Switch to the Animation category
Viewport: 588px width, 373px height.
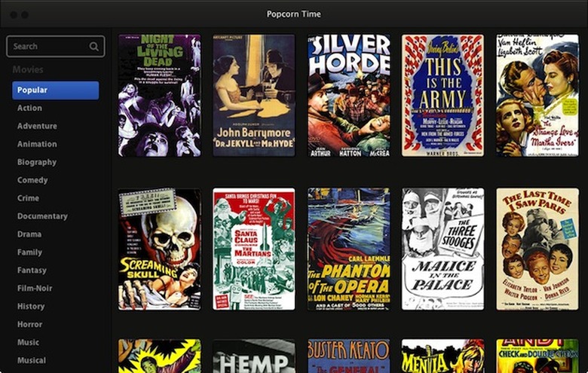37,144
